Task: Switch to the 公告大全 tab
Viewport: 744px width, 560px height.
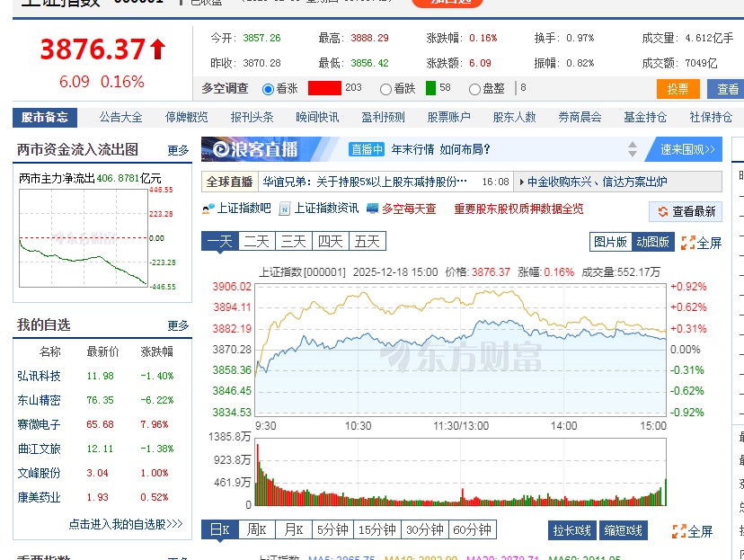Action: pos(118,116)
